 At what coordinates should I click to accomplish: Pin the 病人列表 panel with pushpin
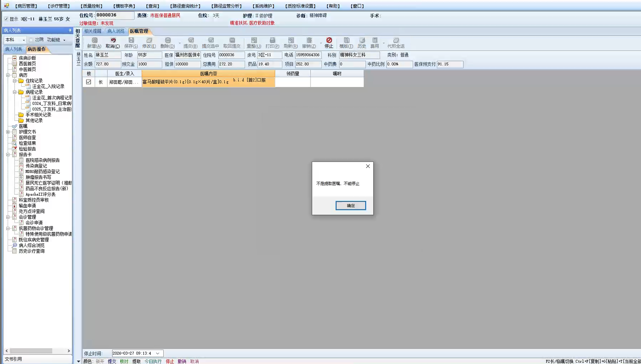(x=70, y=30)
